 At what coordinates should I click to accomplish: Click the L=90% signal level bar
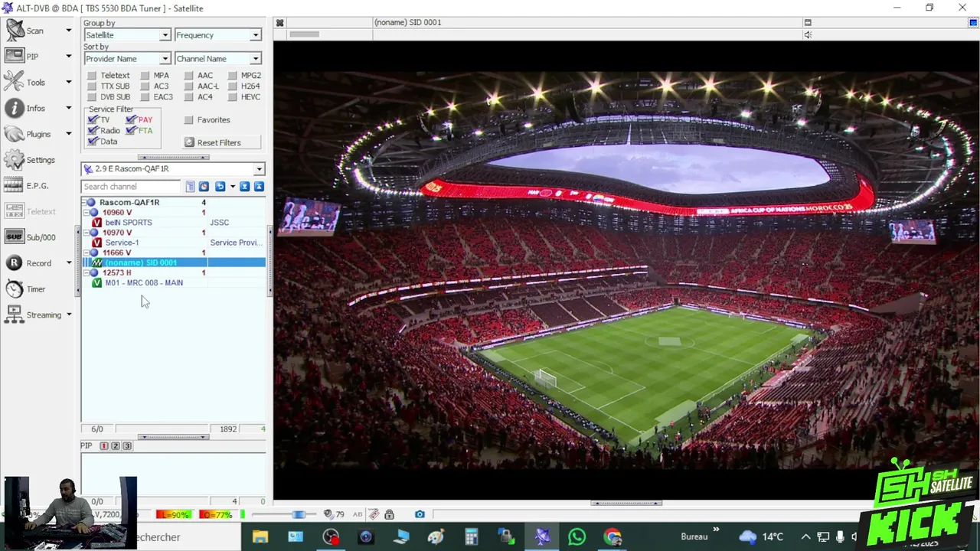173,515
